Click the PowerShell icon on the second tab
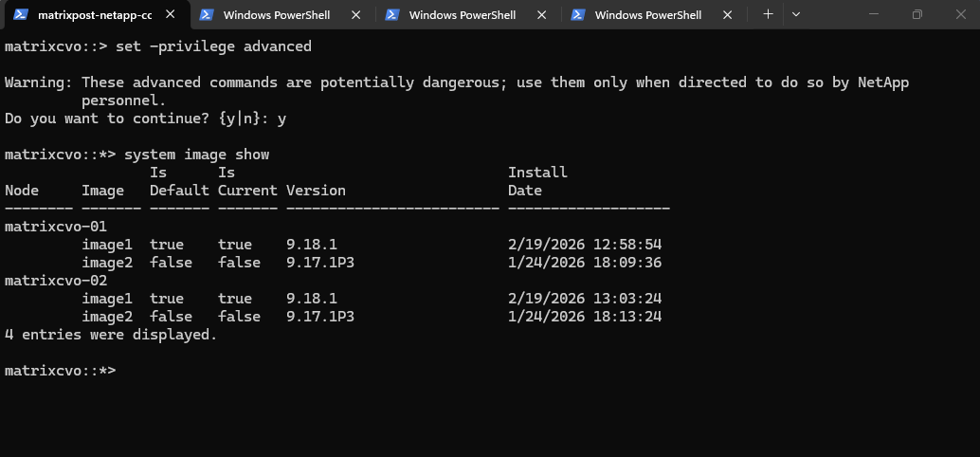Viewport: 980px width, 457px height. [206, 14]
